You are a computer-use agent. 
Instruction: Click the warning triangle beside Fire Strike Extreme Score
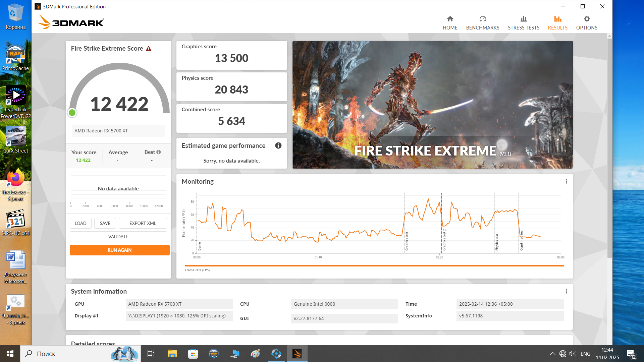[149, 49]
